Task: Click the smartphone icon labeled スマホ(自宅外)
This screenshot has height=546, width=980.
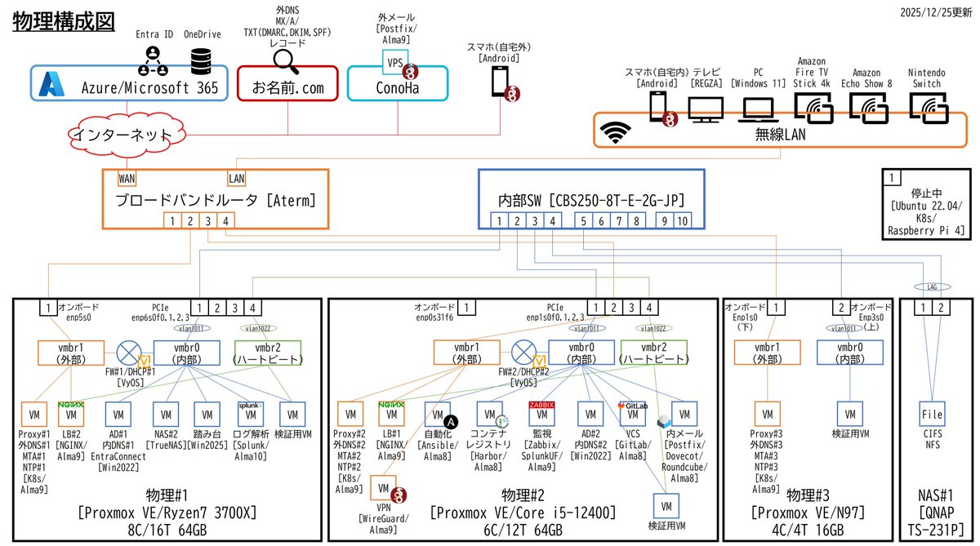Action: 501,82
